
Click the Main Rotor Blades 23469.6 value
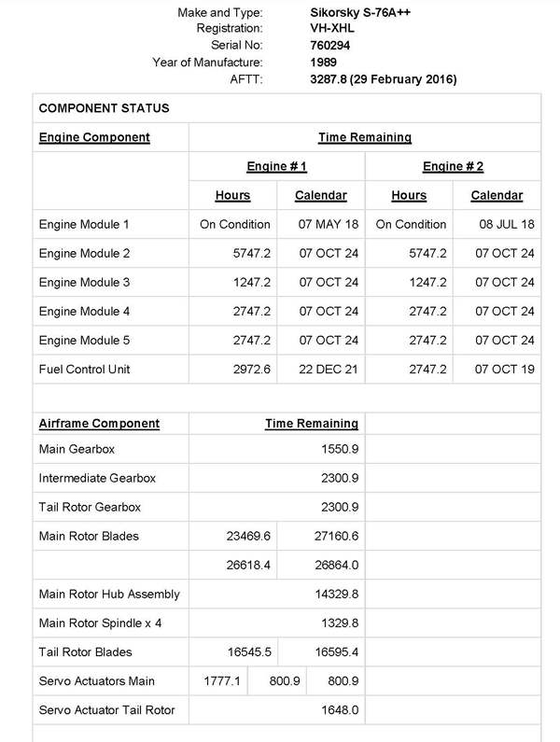point(247,537)
